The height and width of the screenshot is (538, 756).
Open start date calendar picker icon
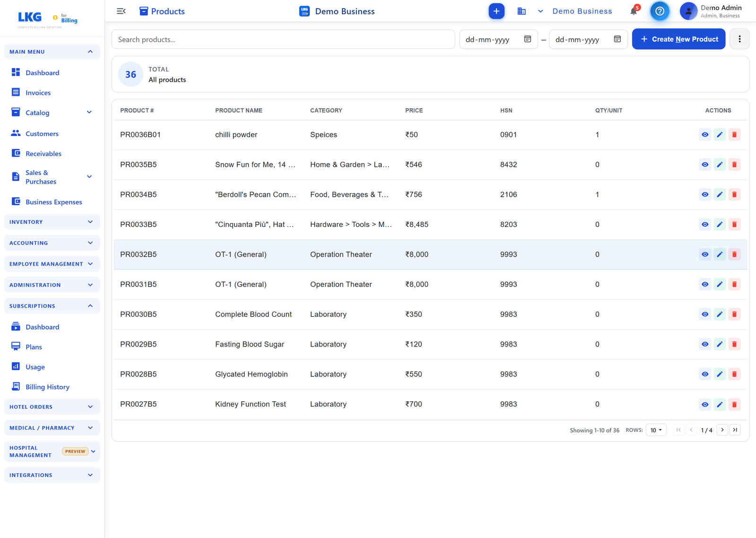528,39
